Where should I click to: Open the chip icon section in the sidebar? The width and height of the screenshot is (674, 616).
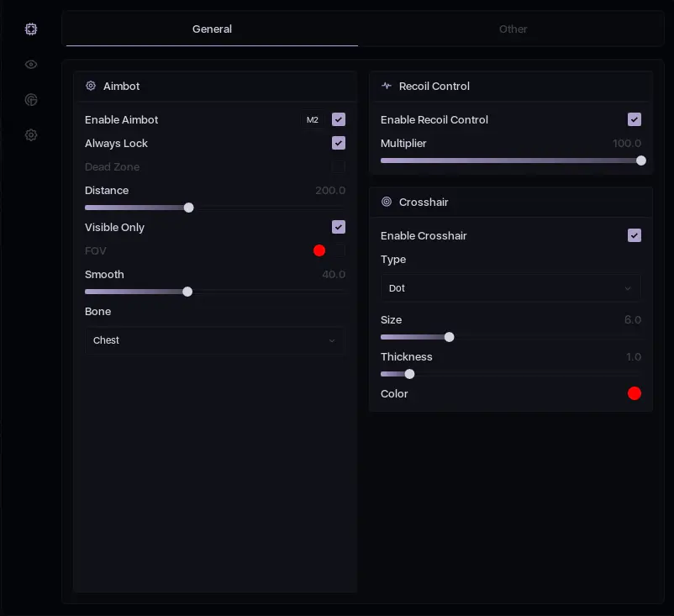[31, 29]
